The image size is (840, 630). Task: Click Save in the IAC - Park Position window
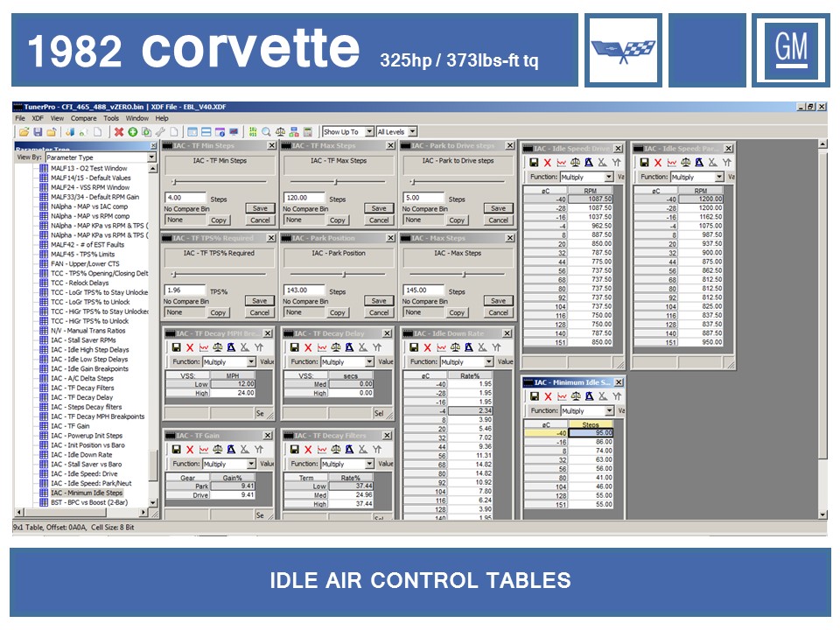click(379, 301)
